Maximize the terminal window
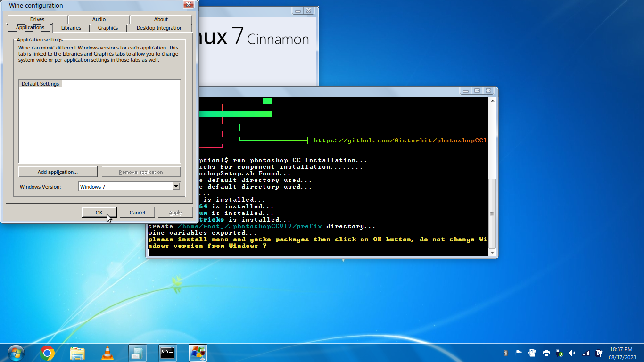This screenshot has height=362, width=644. tap(477, 90)
